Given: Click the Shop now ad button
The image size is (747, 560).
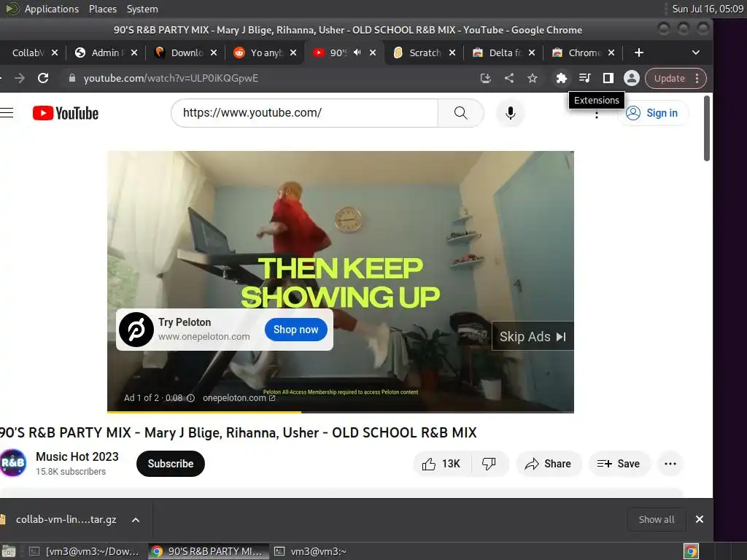Looking at the screenshot, I should [x=296, y=330].
